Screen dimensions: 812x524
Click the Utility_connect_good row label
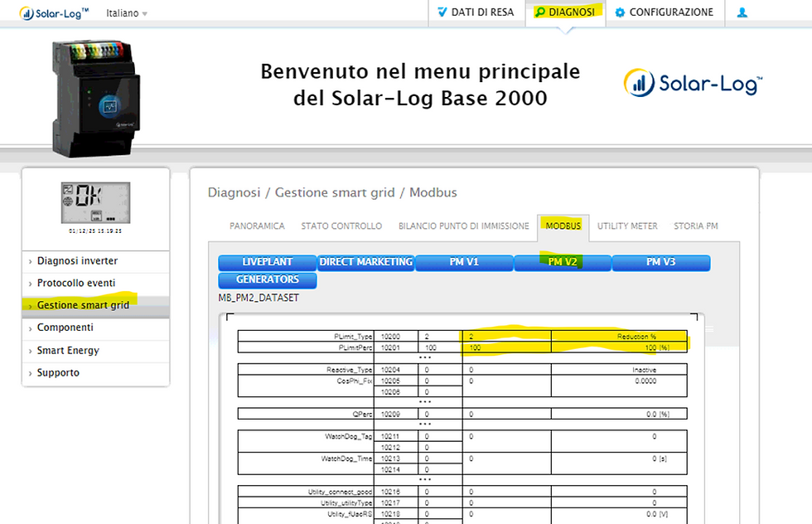point(340,492)
